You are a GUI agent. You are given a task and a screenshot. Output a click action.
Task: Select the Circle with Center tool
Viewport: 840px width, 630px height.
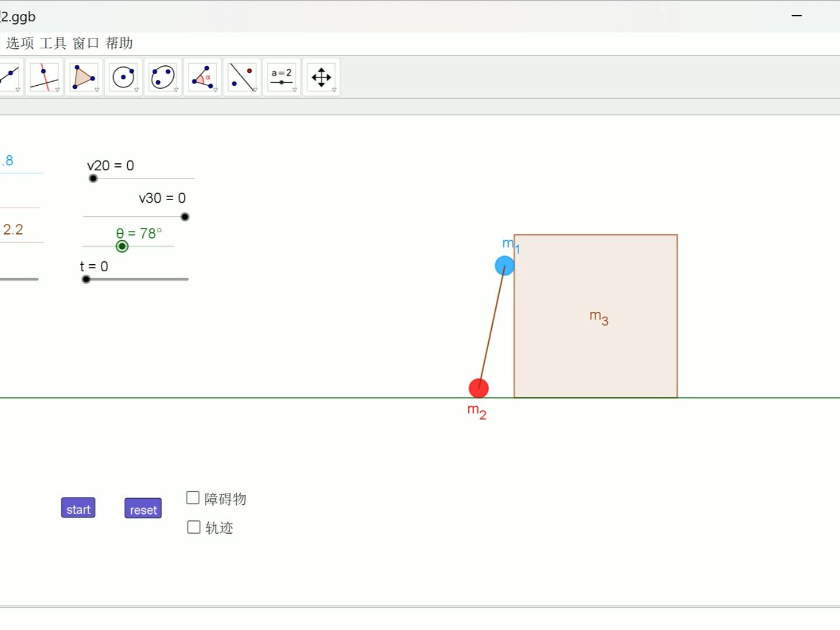click(124, 76)
